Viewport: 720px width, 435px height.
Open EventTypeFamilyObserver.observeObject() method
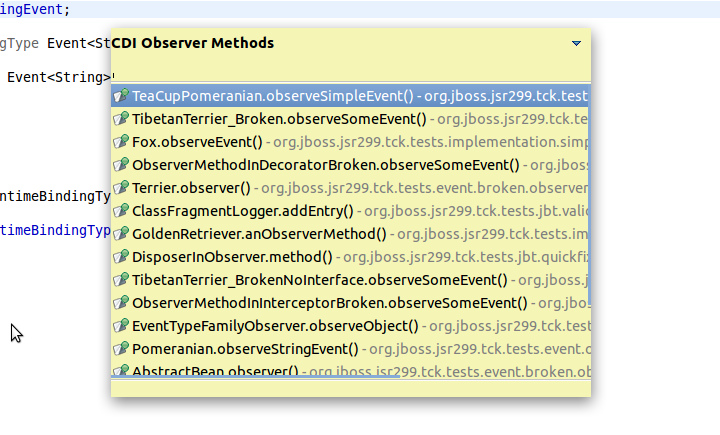coord(275,326)
